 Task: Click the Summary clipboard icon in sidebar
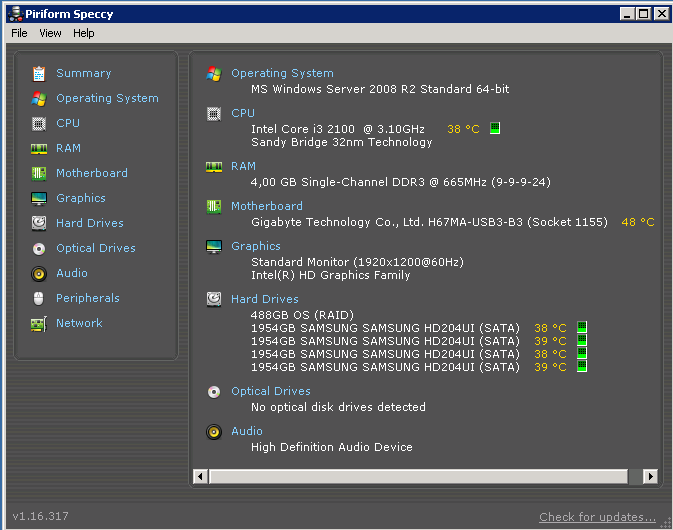click(x=39, y=73)
